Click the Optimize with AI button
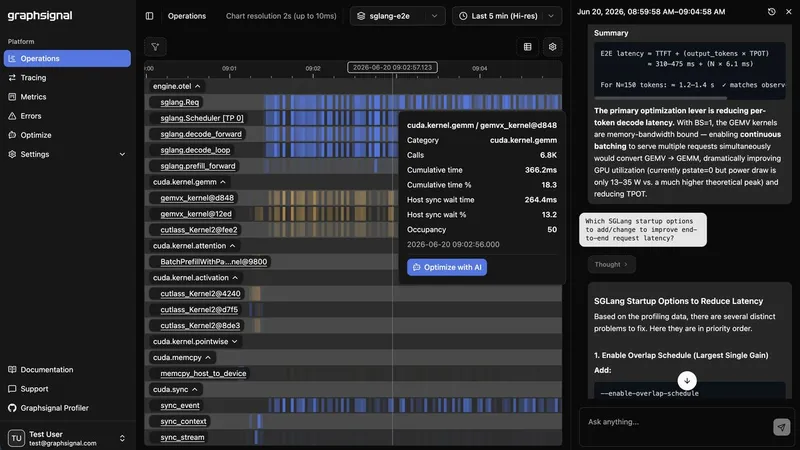 [447, 267]
